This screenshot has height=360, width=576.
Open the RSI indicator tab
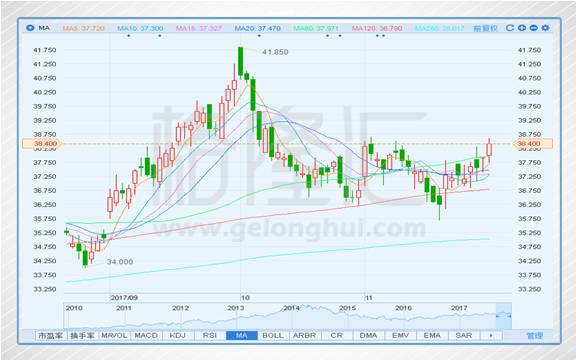[209, 335]
